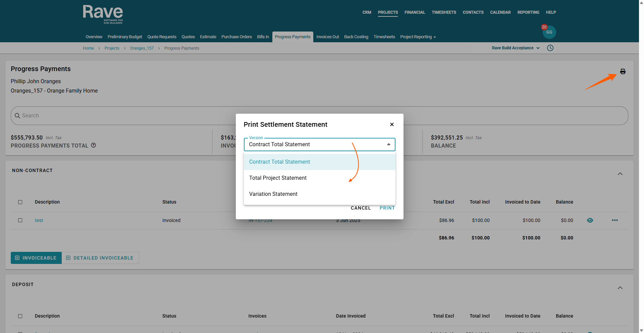Choose Variation Statement from list

tap(273, 194)
